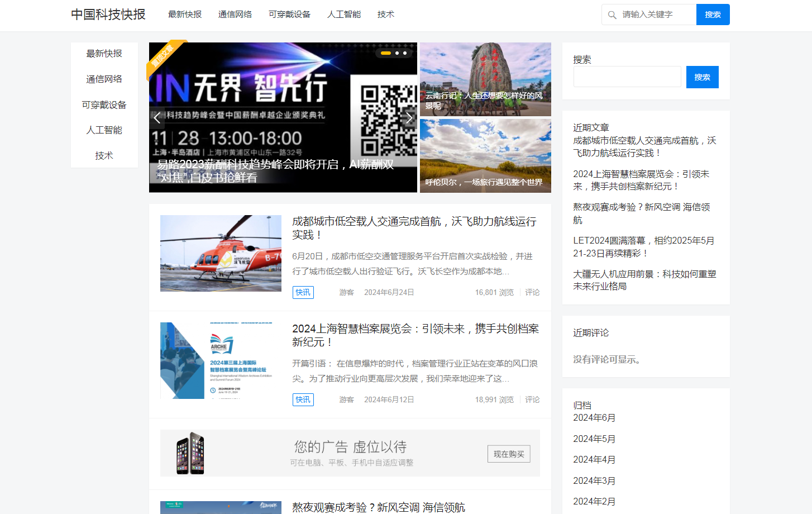
Task: Select 人工智能 in the left sidebar
Action: click(x=104, y=130)
